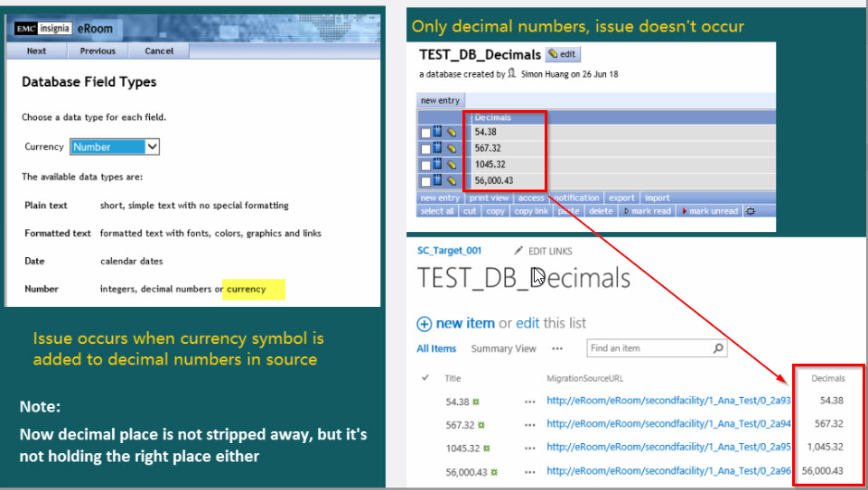Click import in eRoom toolbar

[657, 198]
